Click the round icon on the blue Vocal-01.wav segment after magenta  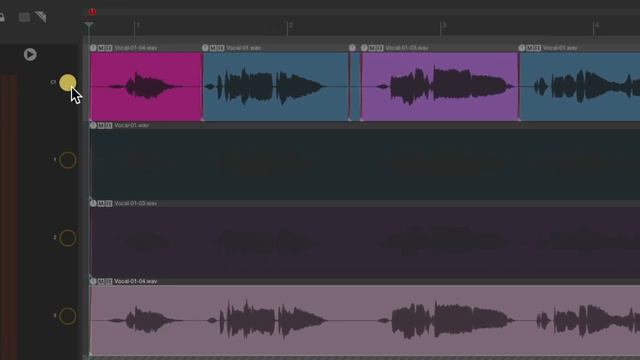[205, 48]
